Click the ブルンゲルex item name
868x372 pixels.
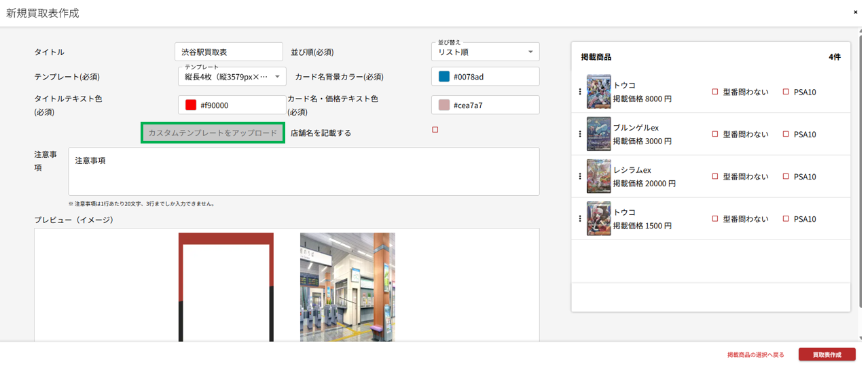636,128
